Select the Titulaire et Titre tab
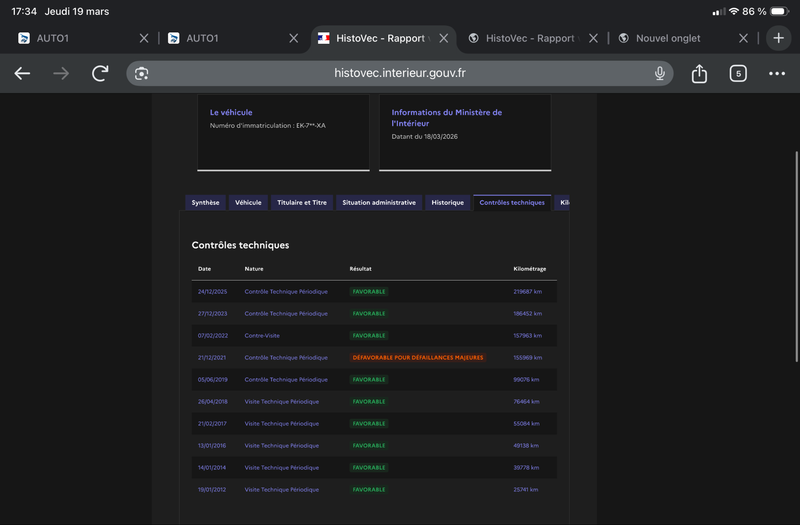This screenshot has width=800, height=525. pos(301,202)
